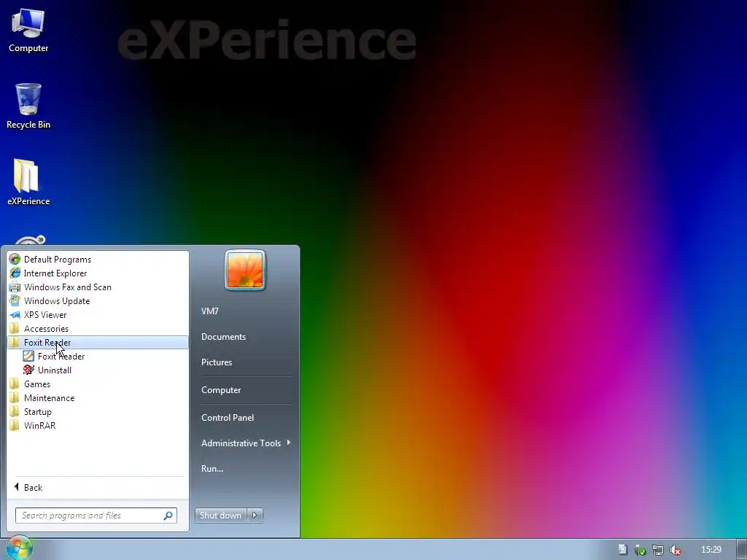Screen dimensions: 747x560
Task: Click the network tray icon
Action: point(658,550)
